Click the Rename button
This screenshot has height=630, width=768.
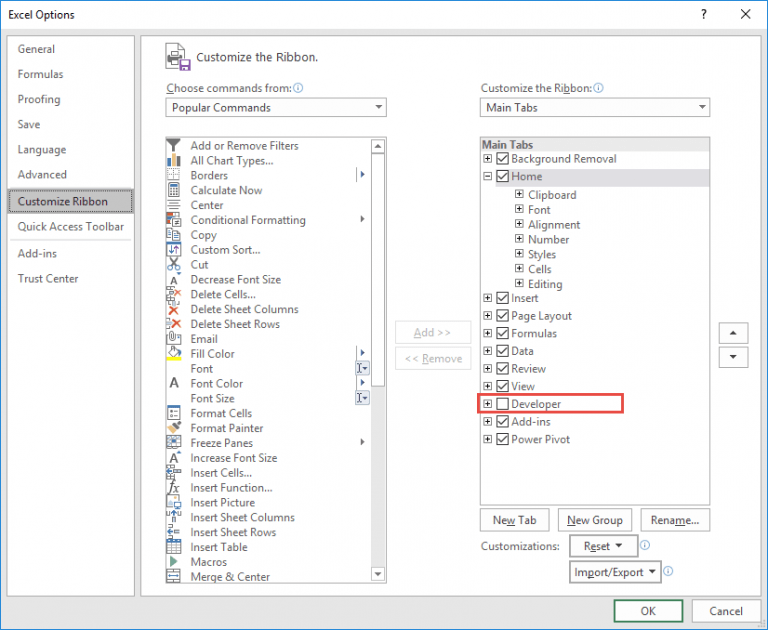pyautogui.click(x=675, y=520)
